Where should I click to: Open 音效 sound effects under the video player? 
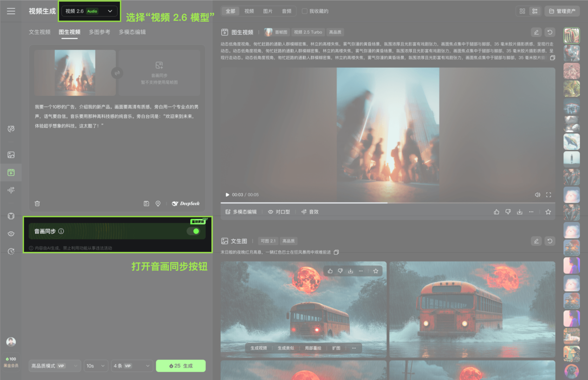pos(310,212)
